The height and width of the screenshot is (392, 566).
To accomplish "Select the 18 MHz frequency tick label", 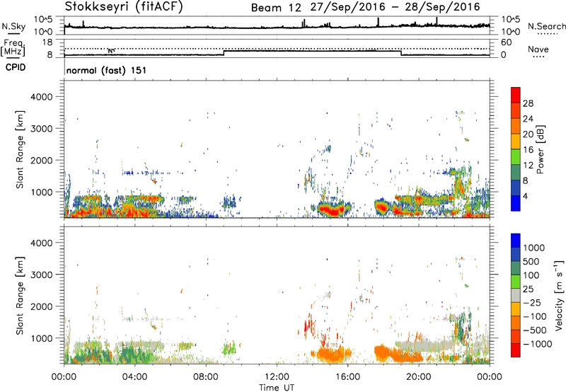I will pos(47,42).
